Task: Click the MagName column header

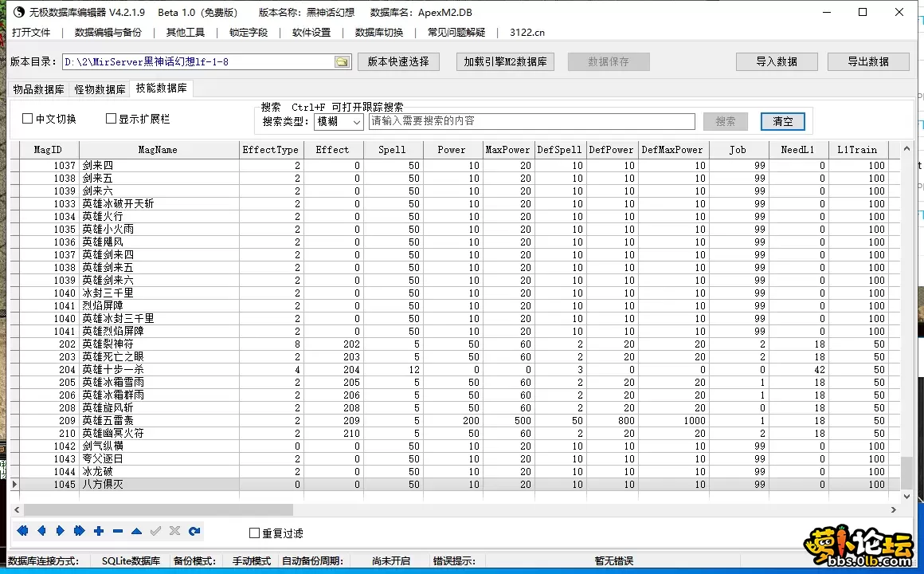Action: 158,150
